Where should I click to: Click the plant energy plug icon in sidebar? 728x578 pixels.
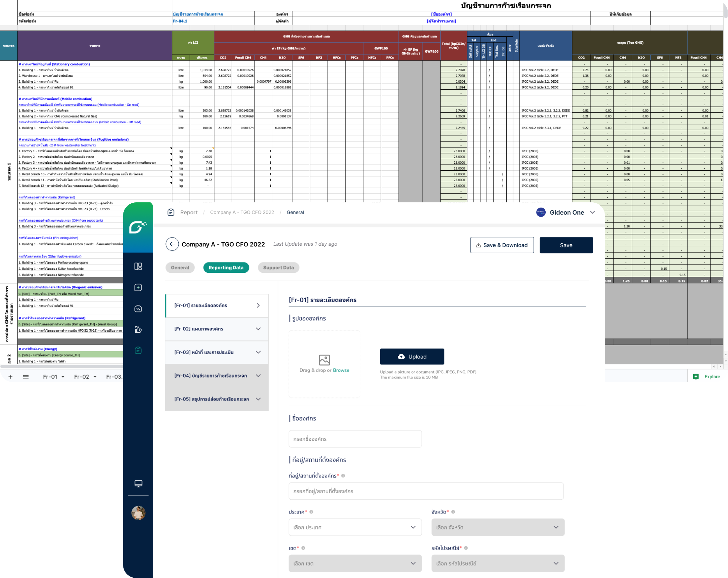(138, 330)
